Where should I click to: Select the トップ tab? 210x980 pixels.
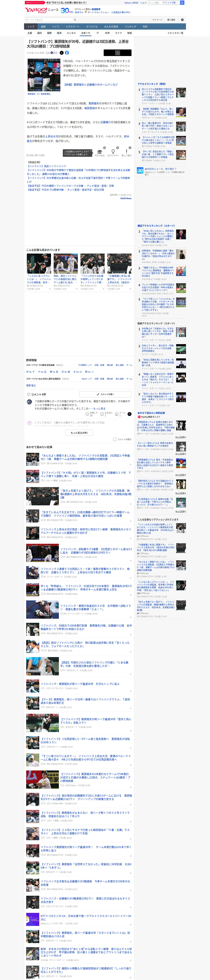[31, 27]
